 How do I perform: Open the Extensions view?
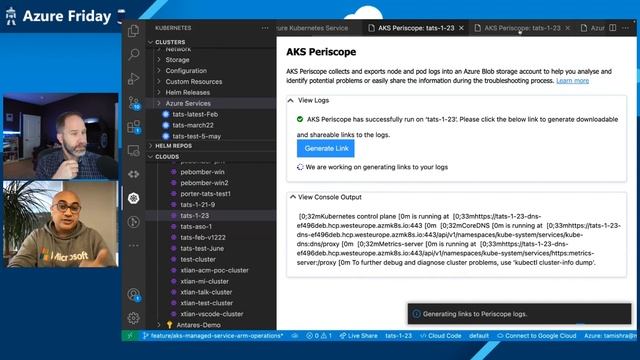click(x=133, y=127)
